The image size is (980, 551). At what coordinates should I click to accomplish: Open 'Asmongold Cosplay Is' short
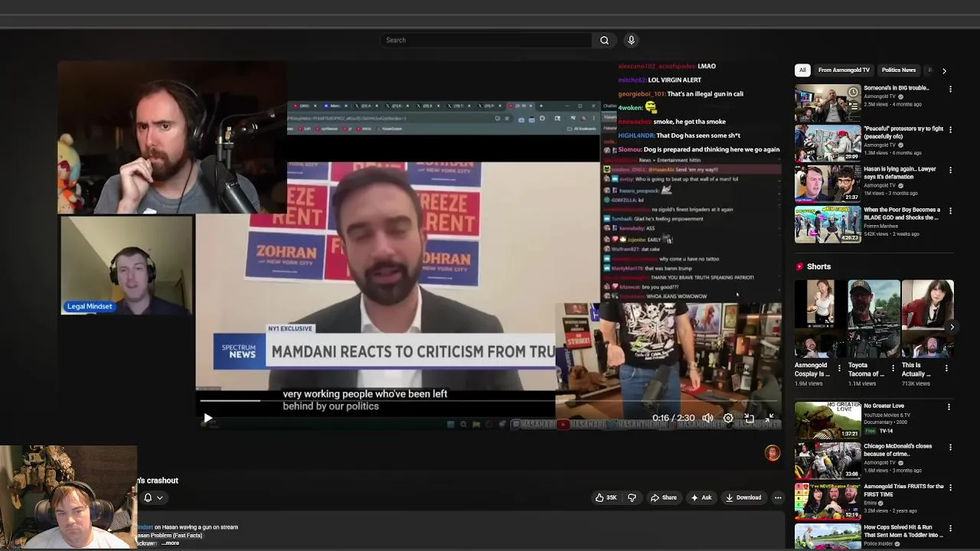click(x=820, y=318)
